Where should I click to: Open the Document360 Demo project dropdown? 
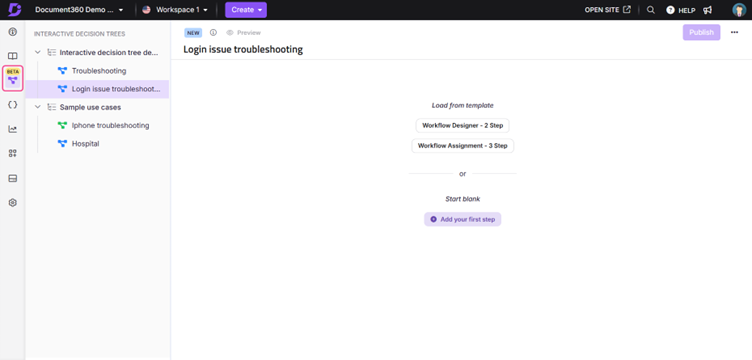[79, 10]
